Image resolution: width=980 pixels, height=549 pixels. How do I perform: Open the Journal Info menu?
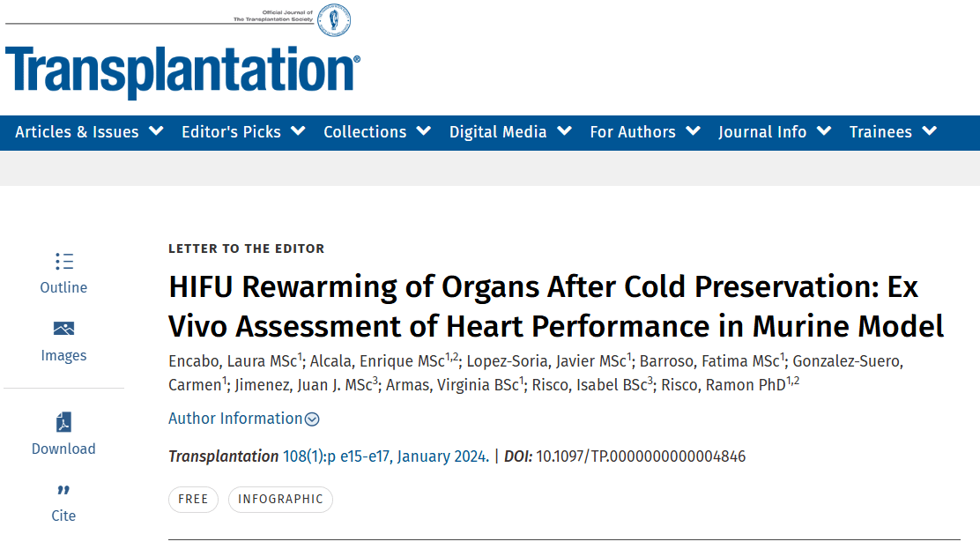tap(775, 132)
